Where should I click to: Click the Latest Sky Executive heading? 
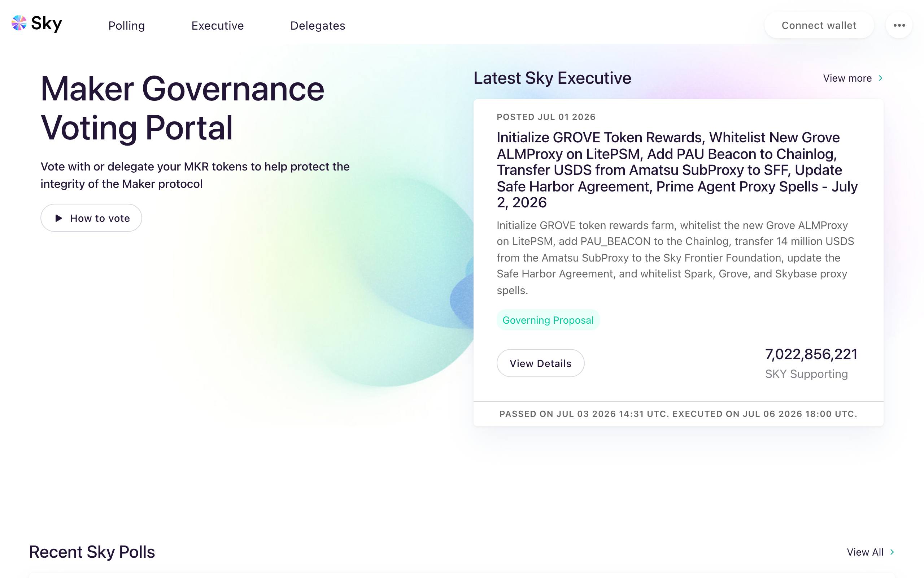click(553, 78)
